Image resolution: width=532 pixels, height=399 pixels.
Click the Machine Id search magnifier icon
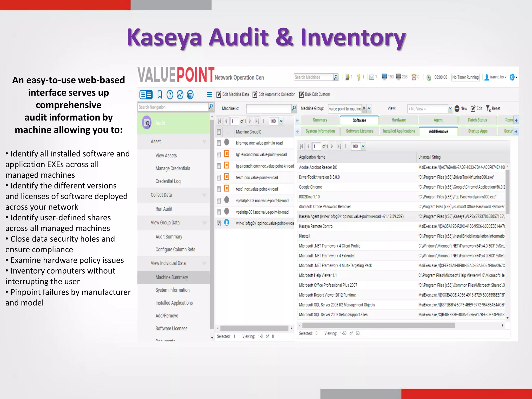pos(294,108)
